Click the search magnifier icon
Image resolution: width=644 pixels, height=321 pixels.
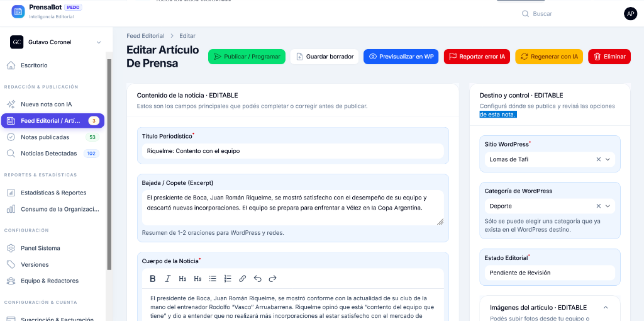coord(525,14)
